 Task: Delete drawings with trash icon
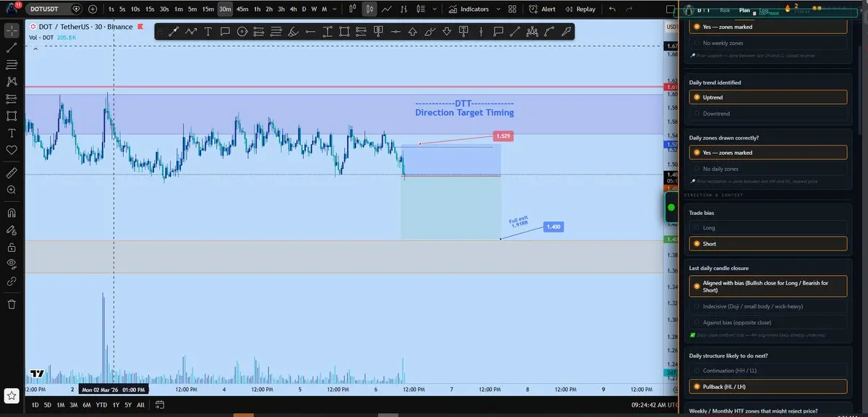(x=11, y=304)
